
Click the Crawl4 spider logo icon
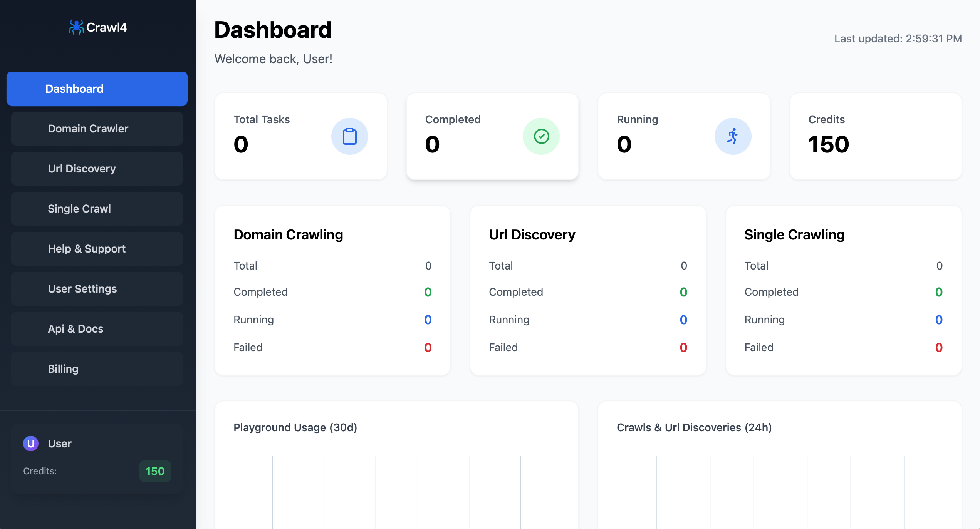(76, 27)
